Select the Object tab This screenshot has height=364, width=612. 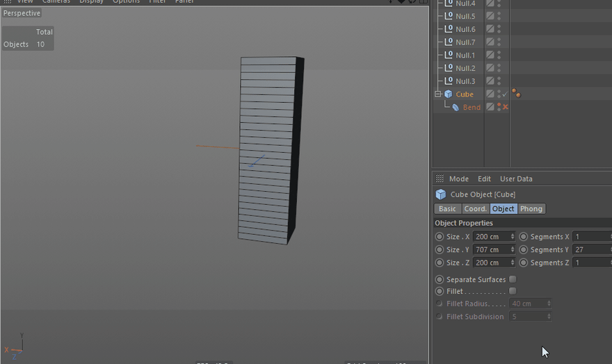[x=503, y=209]
